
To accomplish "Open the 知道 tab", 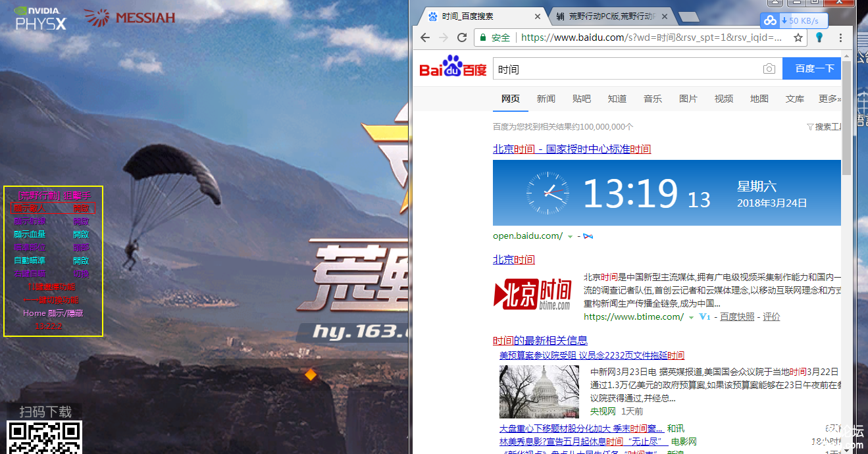I will click(617, 99).
